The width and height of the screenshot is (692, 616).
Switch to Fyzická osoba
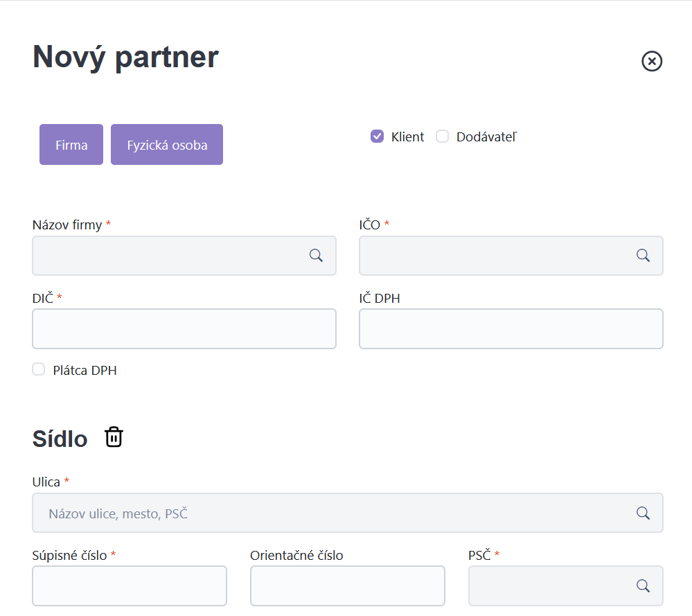pos(167,144)
